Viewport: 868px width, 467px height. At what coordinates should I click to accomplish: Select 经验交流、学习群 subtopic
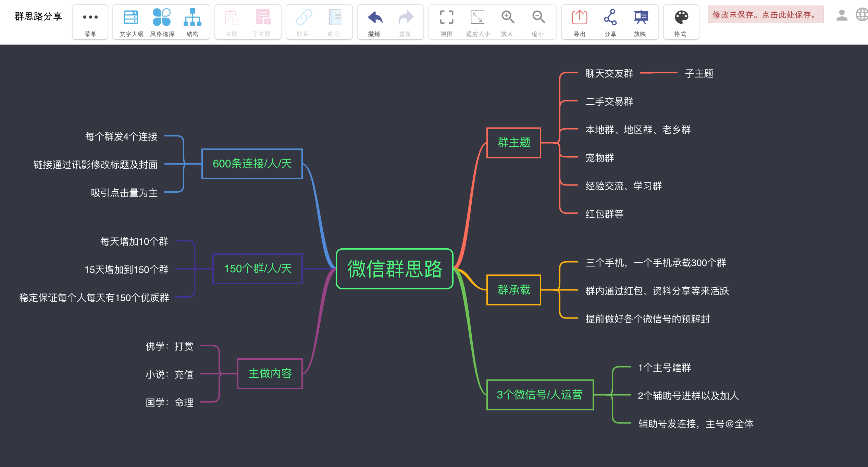(x=623, y=186)
